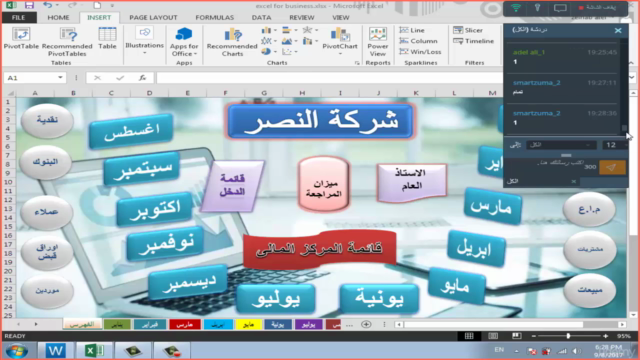This screenshot has height=360, width=640.
Task: Click in the formula bar
Action: [329, 78]
